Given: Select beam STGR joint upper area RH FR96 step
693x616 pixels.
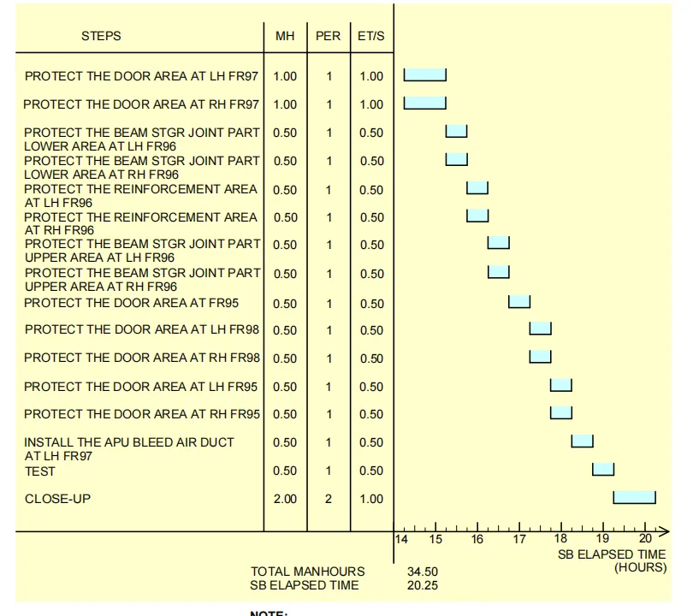Looking at the screenshot, I should 142,280.
